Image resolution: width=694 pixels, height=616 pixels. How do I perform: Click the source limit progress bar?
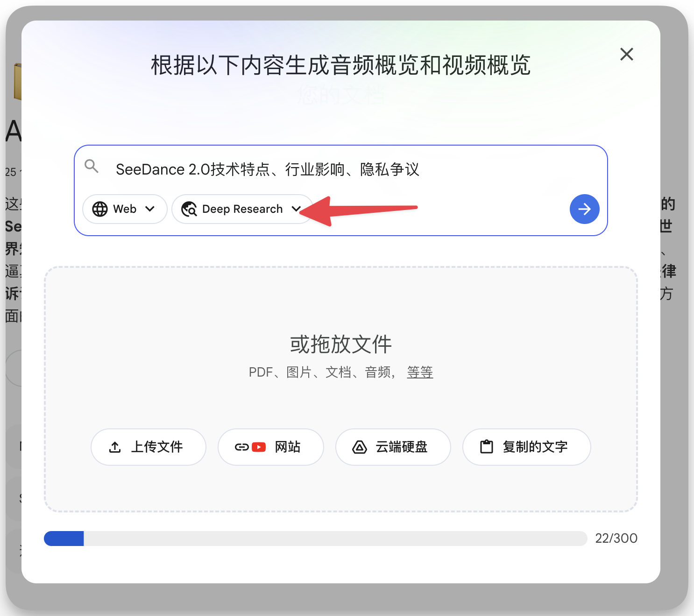315,539
